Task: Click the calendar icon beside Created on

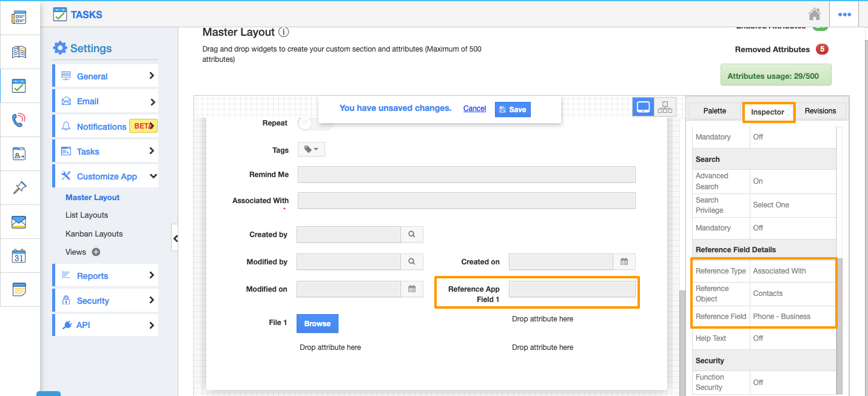Action: [624, 262]
